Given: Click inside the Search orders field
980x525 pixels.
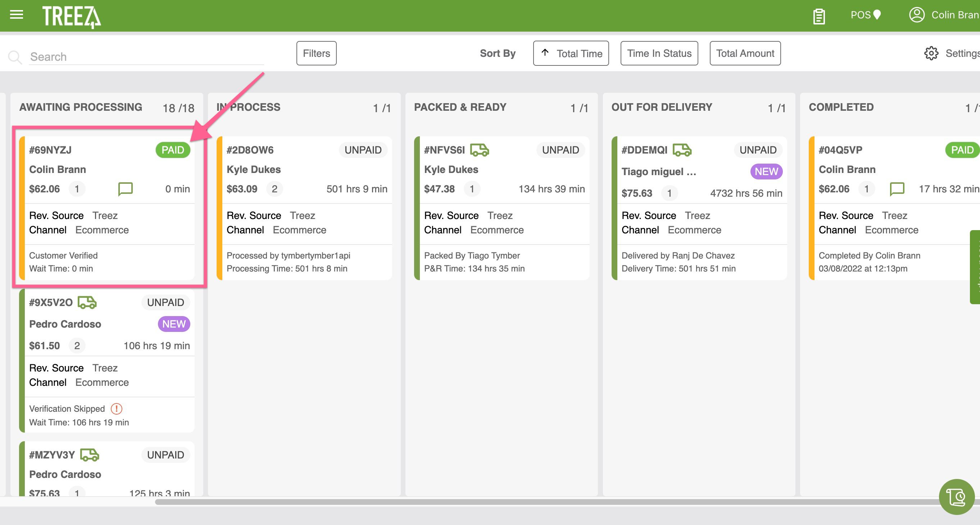Looking at the screenshot, I should (145, 56).
